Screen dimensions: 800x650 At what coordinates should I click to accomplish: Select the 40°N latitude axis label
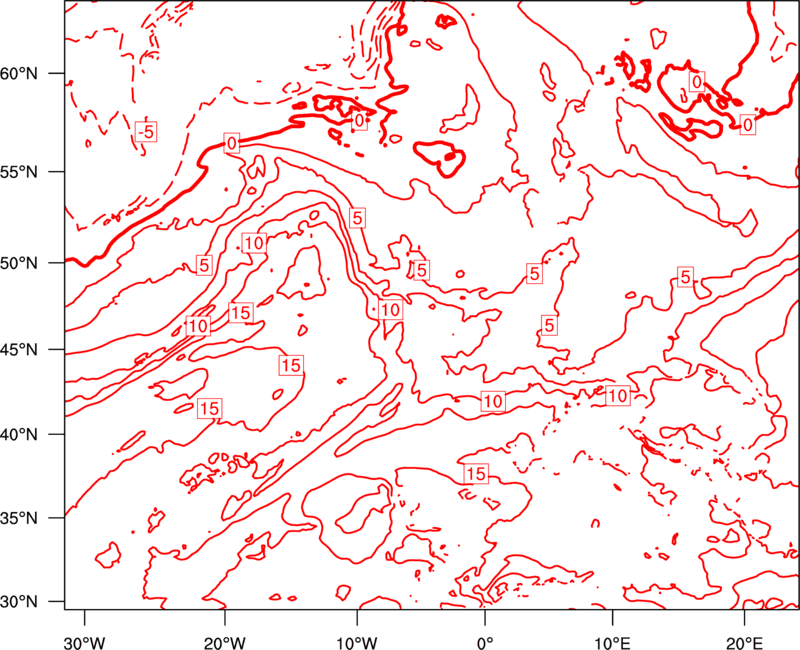19,435
